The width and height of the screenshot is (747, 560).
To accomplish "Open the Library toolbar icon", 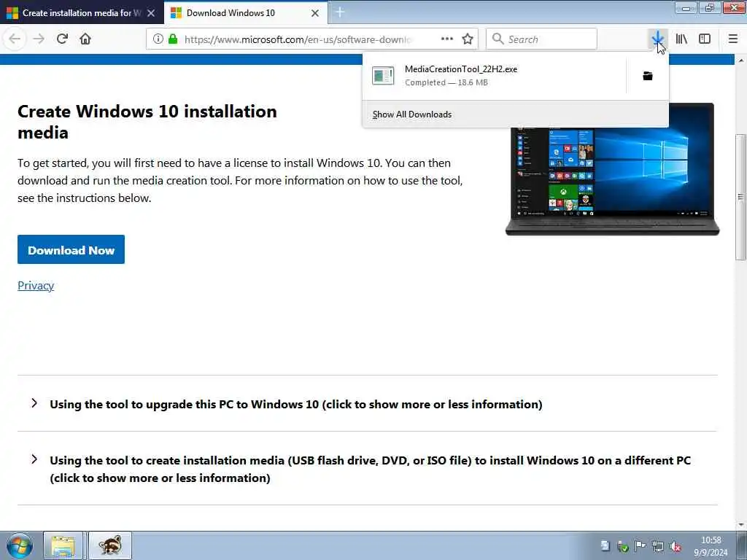I will tap(681, 39).
